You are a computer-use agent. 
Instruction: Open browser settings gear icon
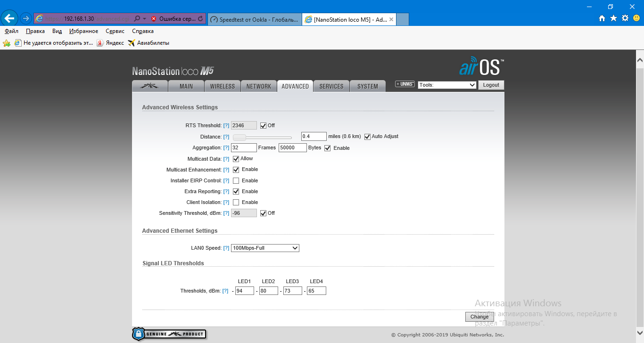(x=625, y=18)
